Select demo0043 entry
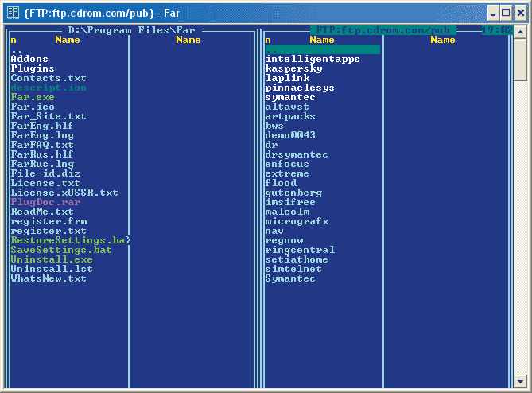Screen dimensions: 532x393 click(290, 135)
